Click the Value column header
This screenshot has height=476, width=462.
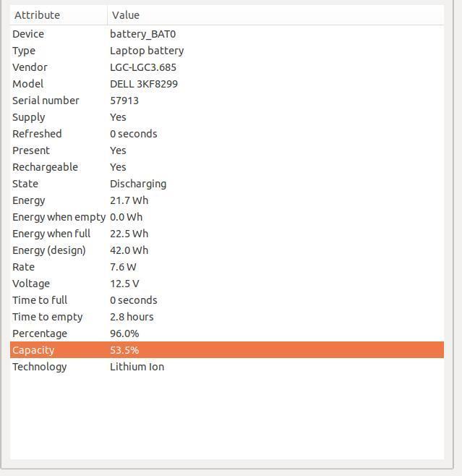pyautogui.click(x=275, y=15)
